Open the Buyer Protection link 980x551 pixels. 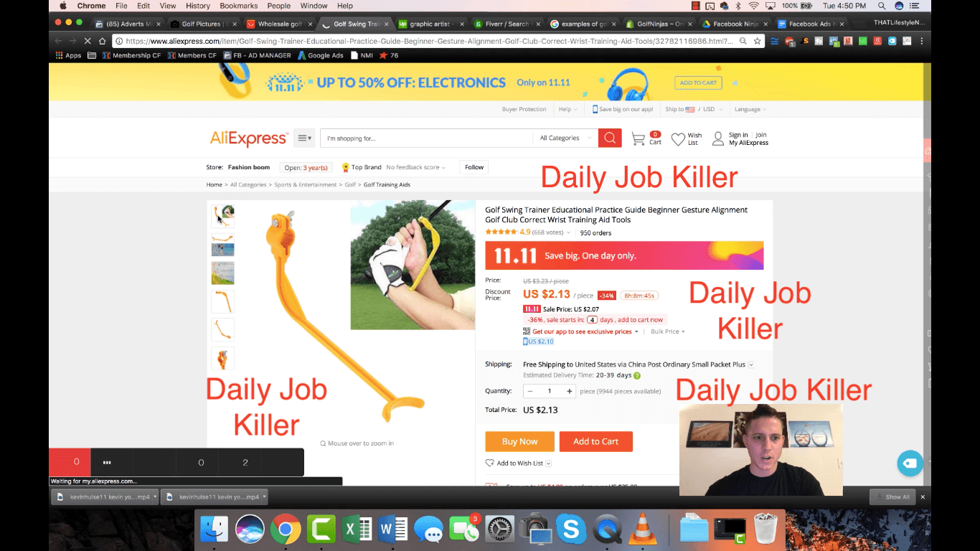pos(524,109)
